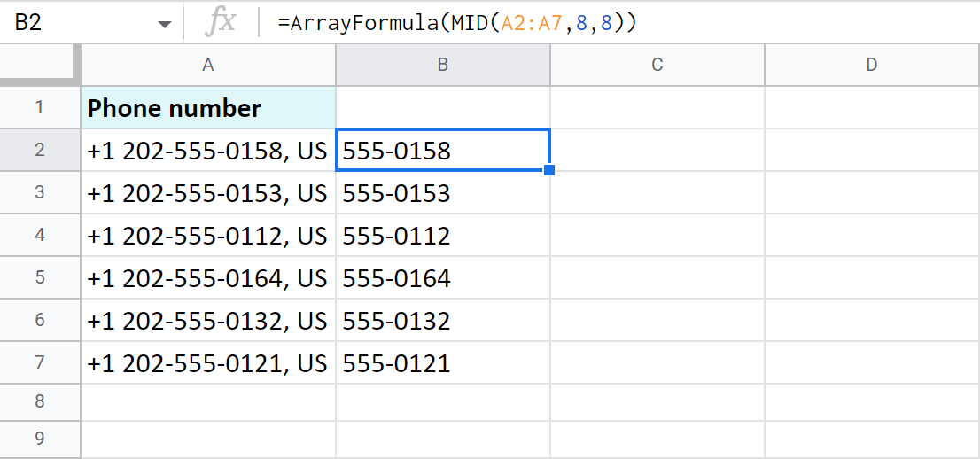Select column A header
Image resolution: width=980 pixels, height=459 pixels.
208,65
